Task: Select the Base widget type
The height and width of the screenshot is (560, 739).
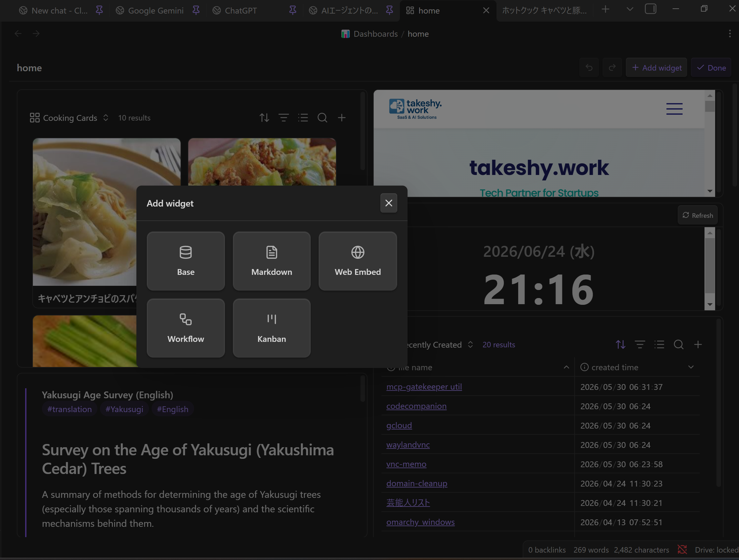Action: (185, 261)
